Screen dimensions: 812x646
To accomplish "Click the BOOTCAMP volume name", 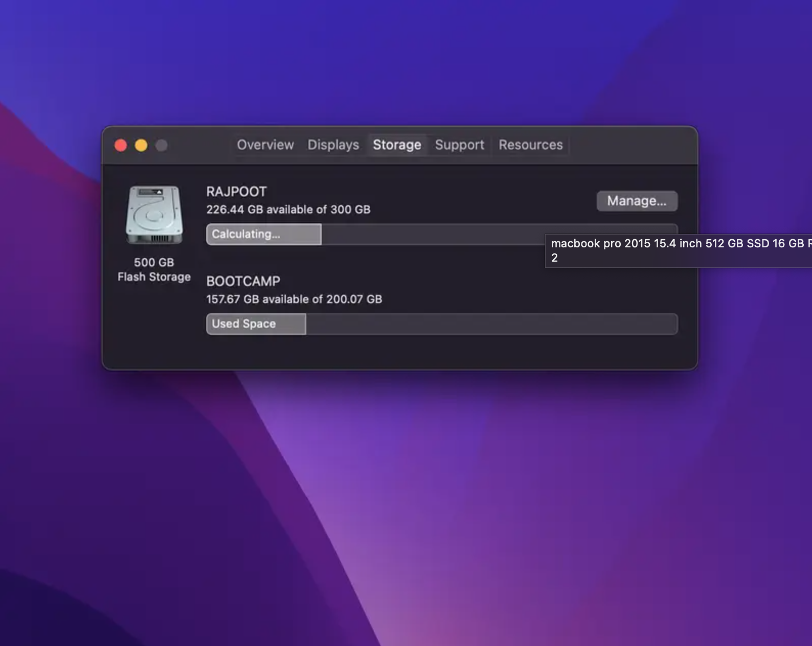I will pos(243,281).
